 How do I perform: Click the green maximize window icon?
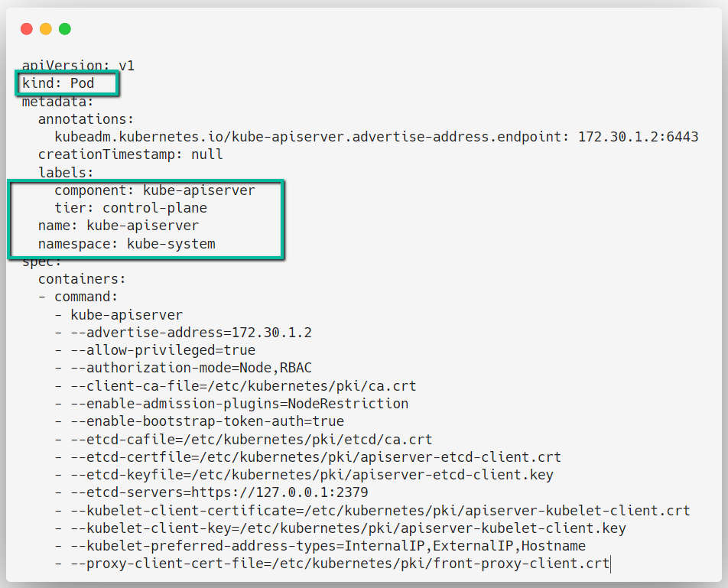coord(66,28)
